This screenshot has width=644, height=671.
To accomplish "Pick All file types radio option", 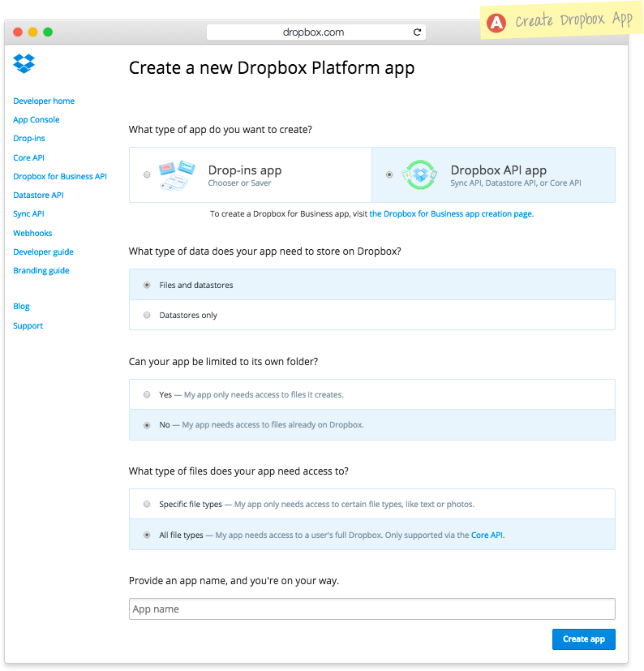I will 147,535.
